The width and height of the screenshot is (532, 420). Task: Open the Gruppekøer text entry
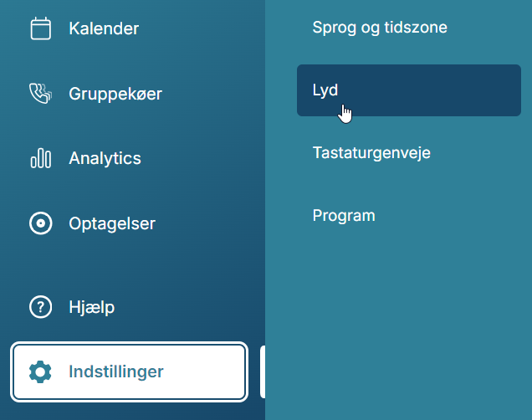[115, 94]
